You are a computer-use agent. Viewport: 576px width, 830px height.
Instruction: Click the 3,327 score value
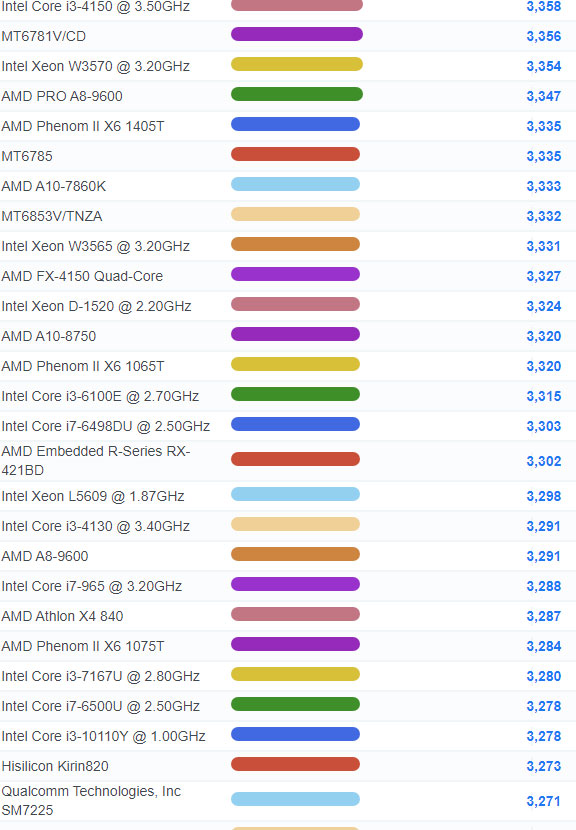(x=544, y=276)
